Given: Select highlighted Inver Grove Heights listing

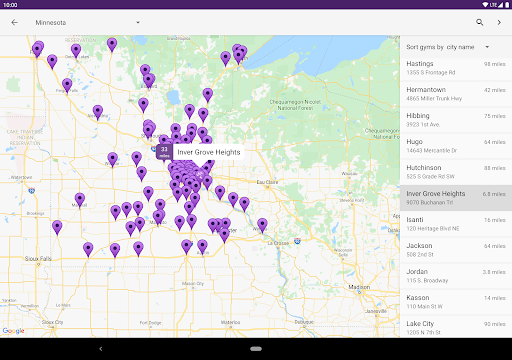Looking at the screenshot, I should [x=456, y=198].
